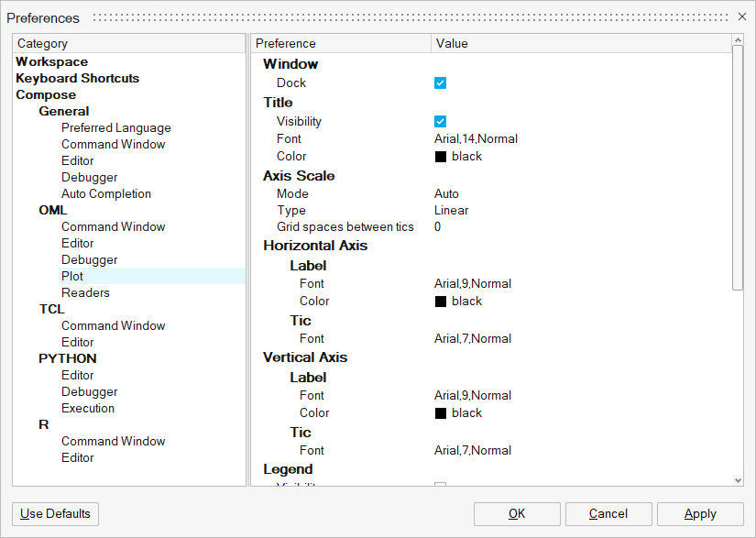Screen dimensions: 756x538
Task: Close the Preferences dialog with X
Action: pyautogui.click(x=742, y=16)
